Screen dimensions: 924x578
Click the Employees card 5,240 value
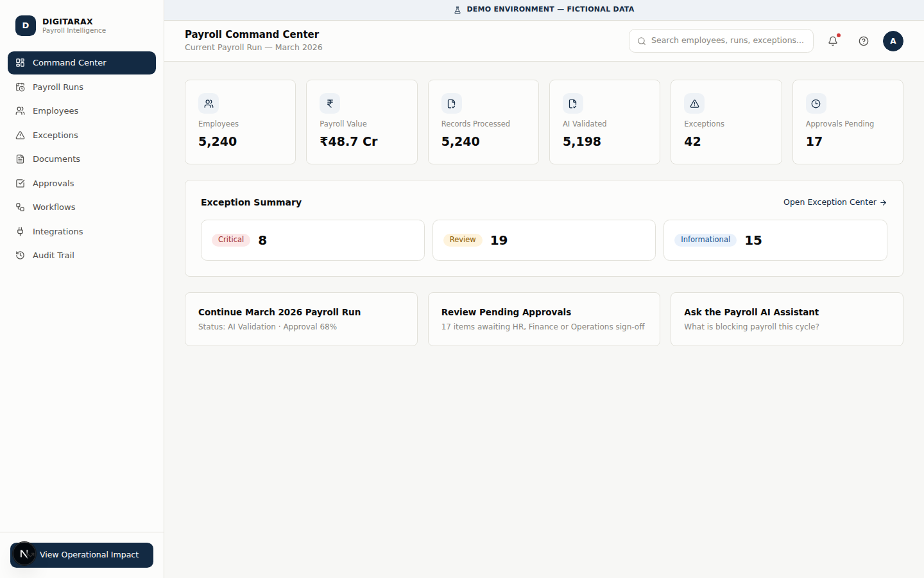(x=218, y=141)
